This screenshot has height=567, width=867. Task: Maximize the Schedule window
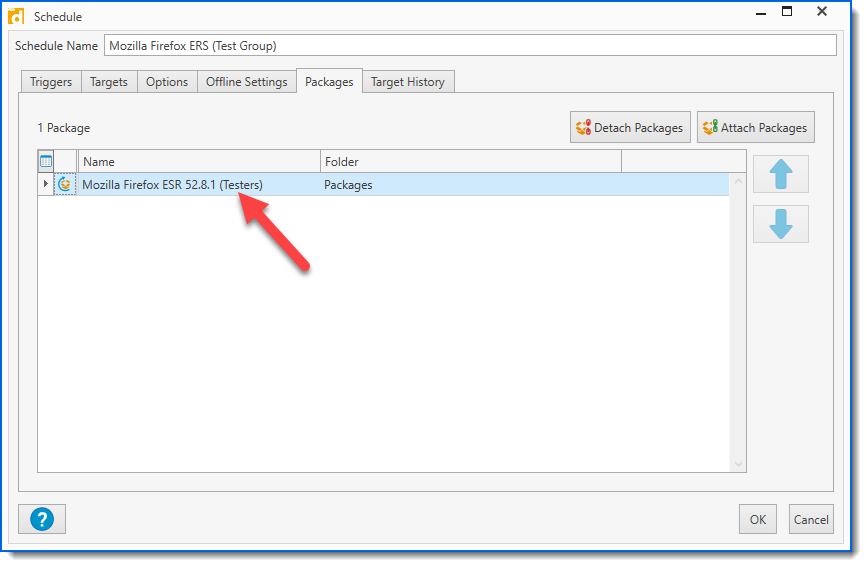click(787, 11)
